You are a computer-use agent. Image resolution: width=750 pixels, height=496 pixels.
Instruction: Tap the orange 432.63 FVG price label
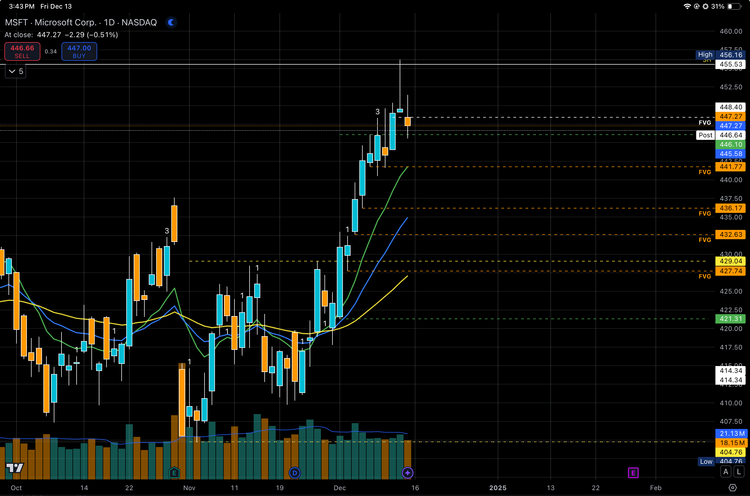pos(730,234)
